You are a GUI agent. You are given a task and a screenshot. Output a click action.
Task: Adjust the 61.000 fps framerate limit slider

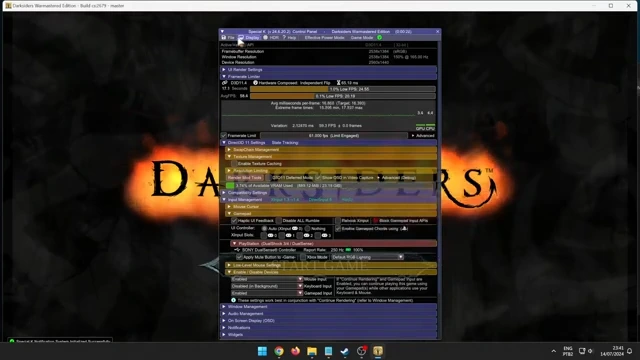[334, 136]
